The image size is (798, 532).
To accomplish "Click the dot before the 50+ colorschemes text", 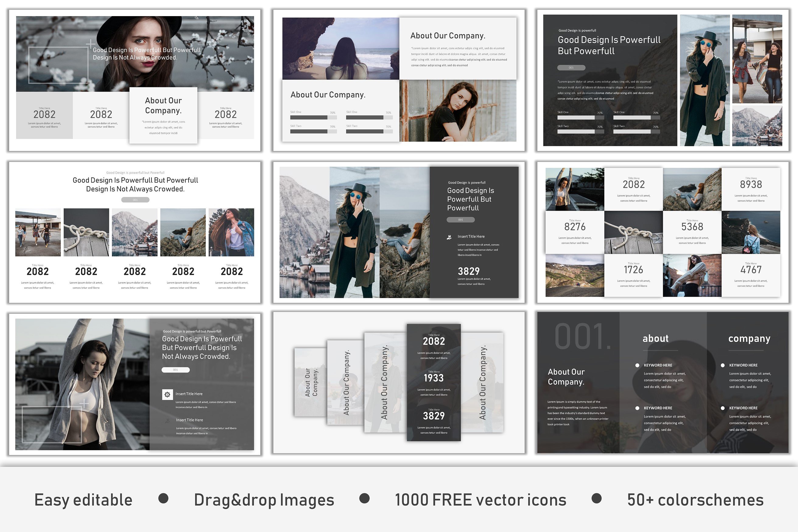I will click(x=596, y=499).
